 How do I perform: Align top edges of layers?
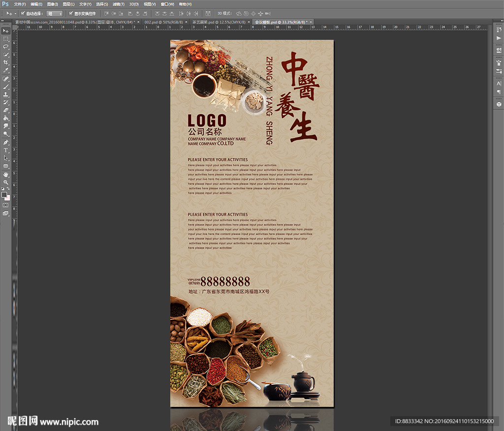click(106, 13)
